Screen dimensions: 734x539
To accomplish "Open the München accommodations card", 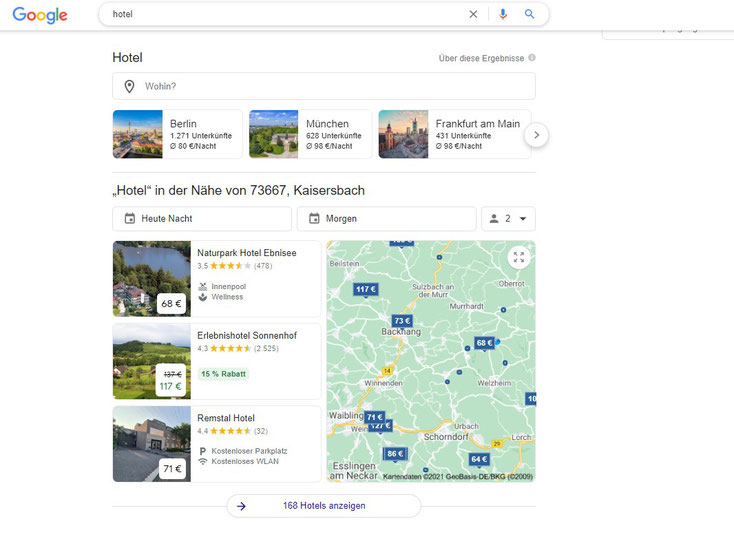I will point(310,134).
